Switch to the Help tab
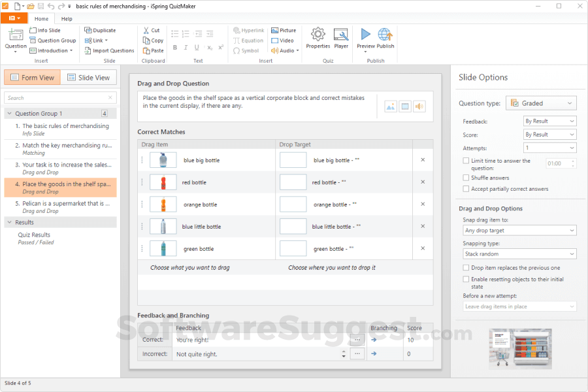Viewport: 588px width, 392px height. [67, 18]
